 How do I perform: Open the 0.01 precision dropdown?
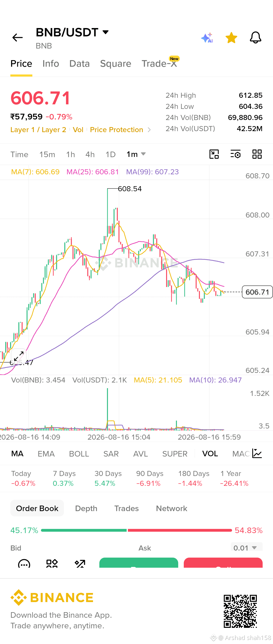click(x=246, y=547)
